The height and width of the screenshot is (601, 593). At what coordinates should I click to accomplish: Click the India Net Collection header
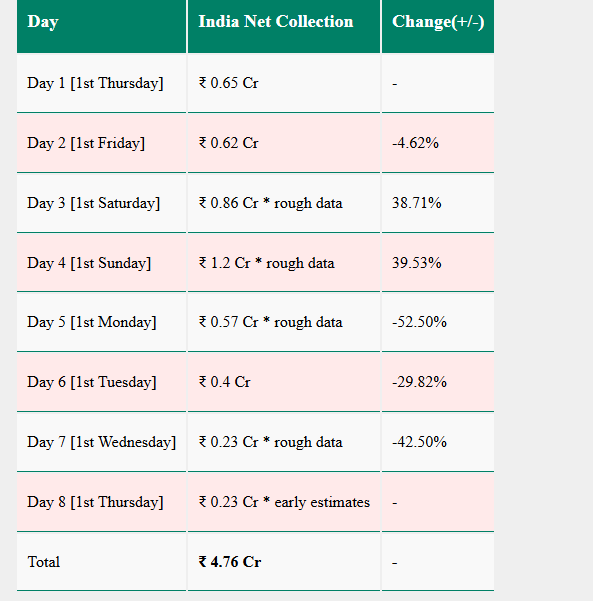284,26
